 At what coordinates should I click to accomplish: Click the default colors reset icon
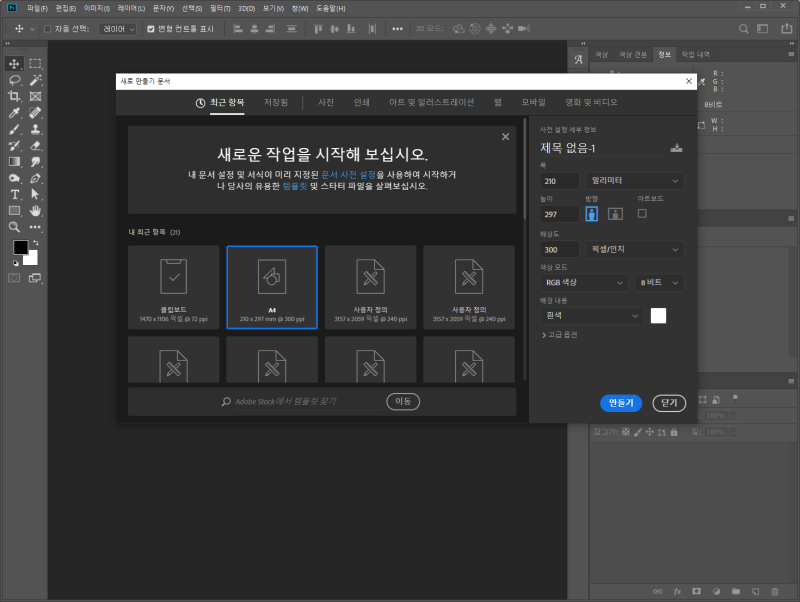16,263
